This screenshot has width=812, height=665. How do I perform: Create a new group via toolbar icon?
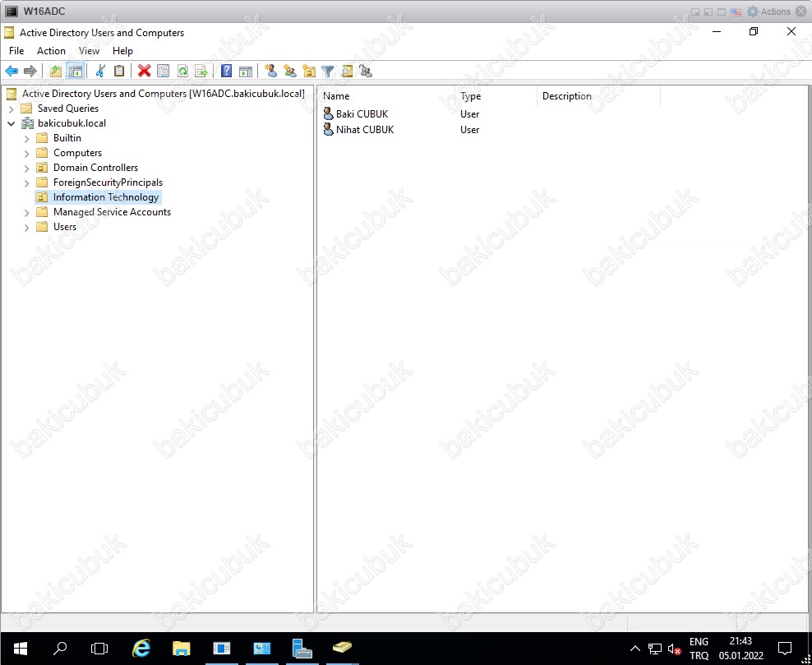(x=290, y=71)
